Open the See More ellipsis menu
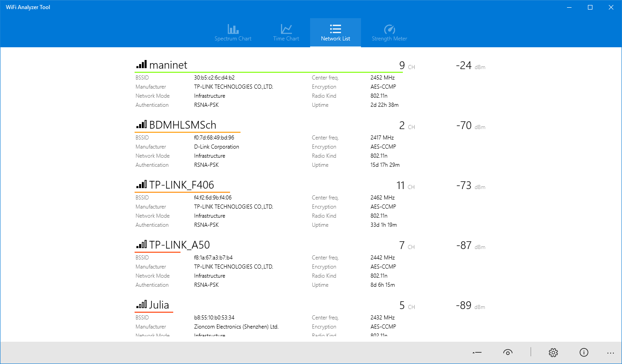This screenshot has width=622, height=364. click(611, 353)
